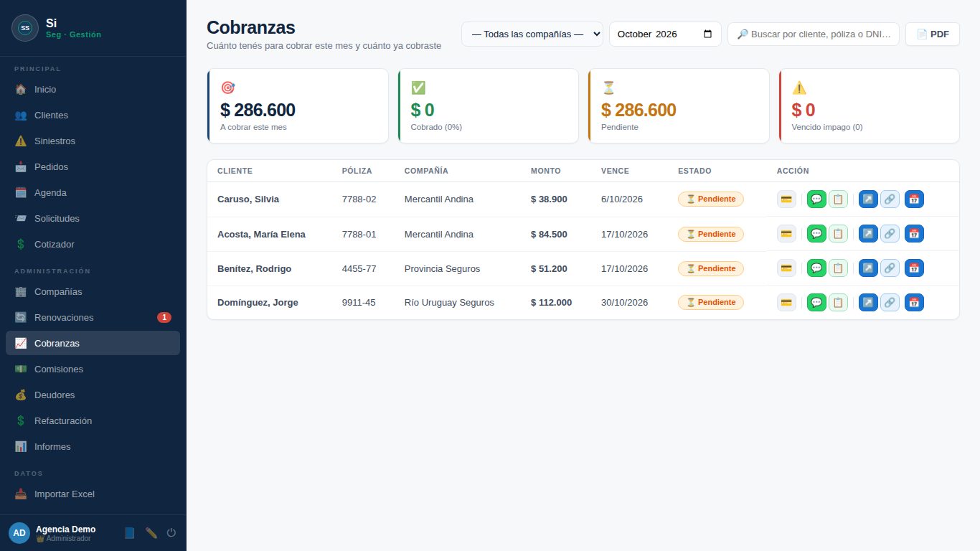Click the client name 'Benítez, Rodrigo'
The height and width of the screenshot is (551, 980).
click(x=254, y=268)
